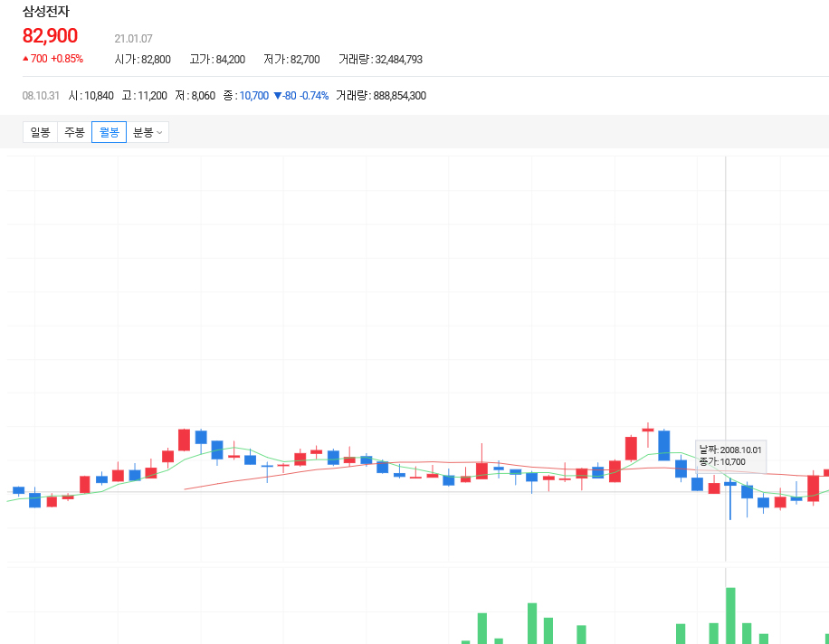Viewport: 829px width, 644px height.
Task: Click the selected candle date 08.10.31
Action: 41,96
